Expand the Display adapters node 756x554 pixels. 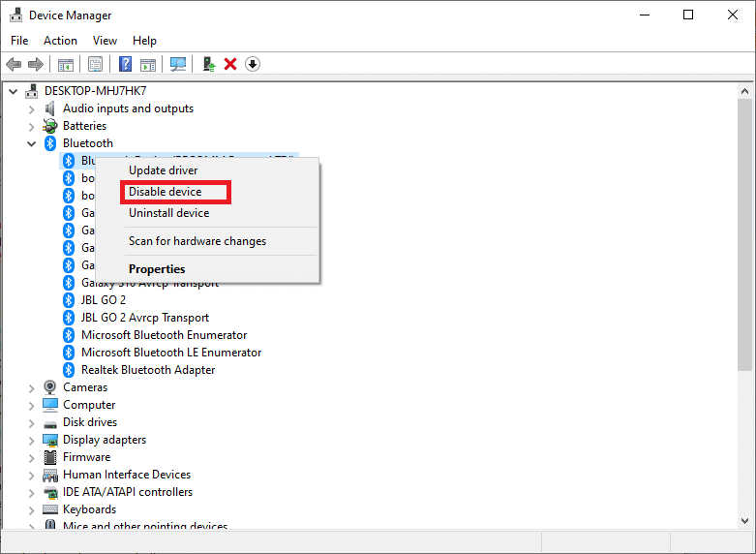click(32, 440)
